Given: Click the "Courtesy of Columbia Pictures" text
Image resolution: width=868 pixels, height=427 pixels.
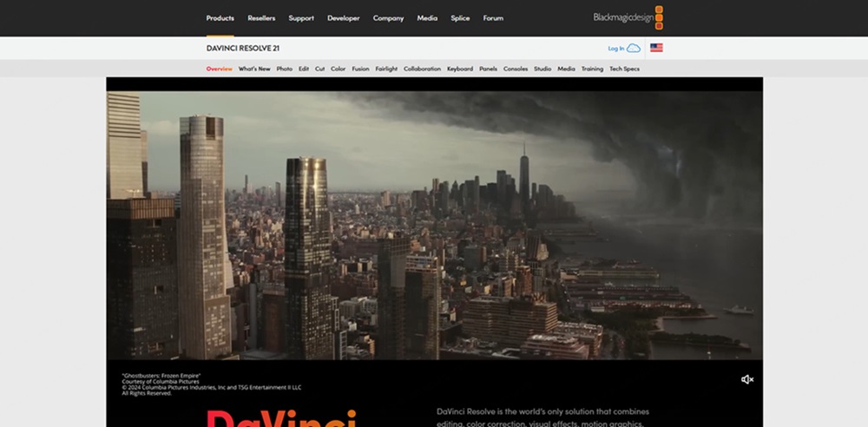Looking at the screenshot, I should [161, 382].
